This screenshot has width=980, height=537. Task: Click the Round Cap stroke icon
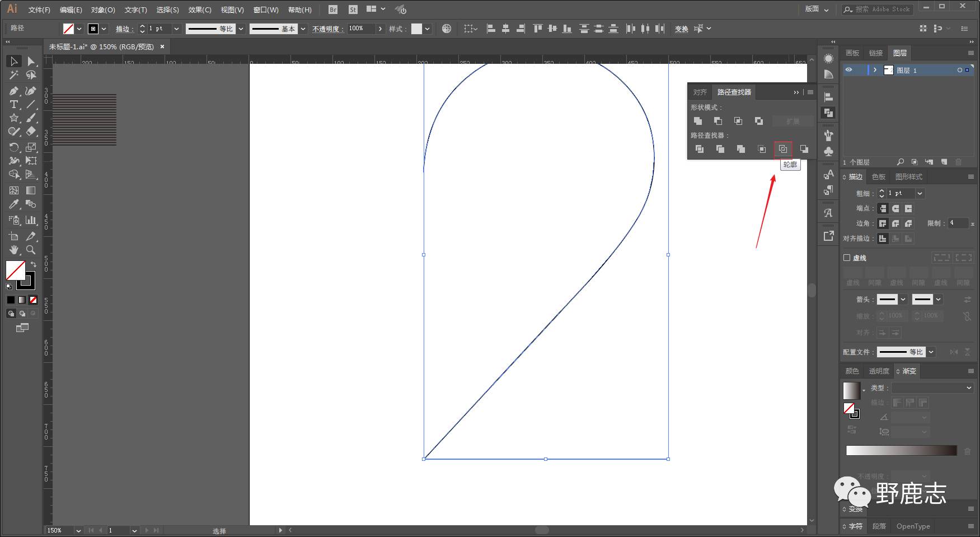coord(895,208)
